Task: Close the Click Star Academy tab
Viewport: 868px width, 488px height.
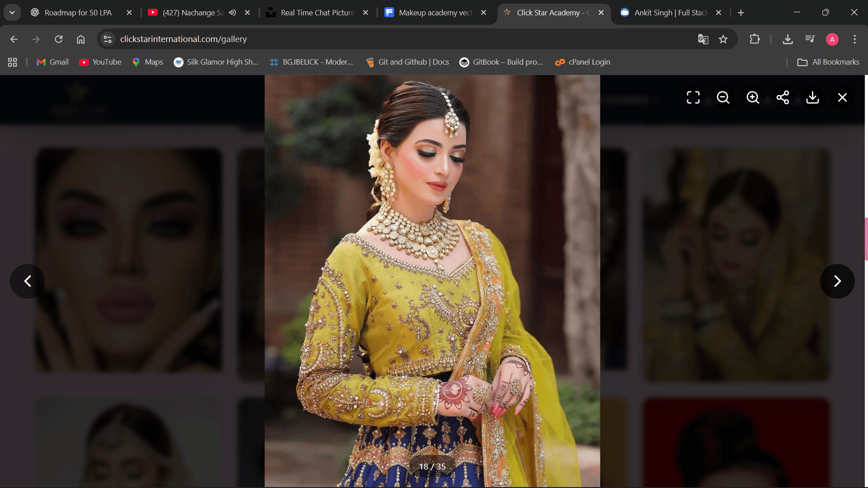Action: pos(601,13)
